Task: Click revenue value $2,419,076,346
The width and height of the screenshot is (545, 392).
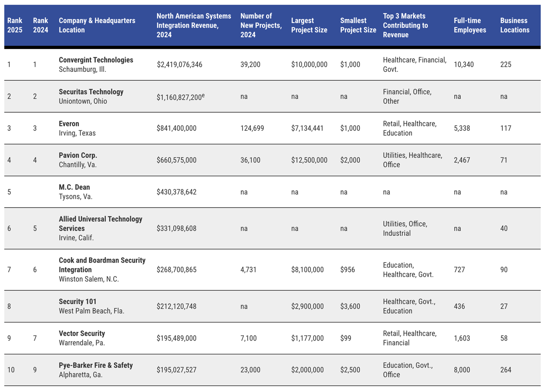Action: [179, 65]
